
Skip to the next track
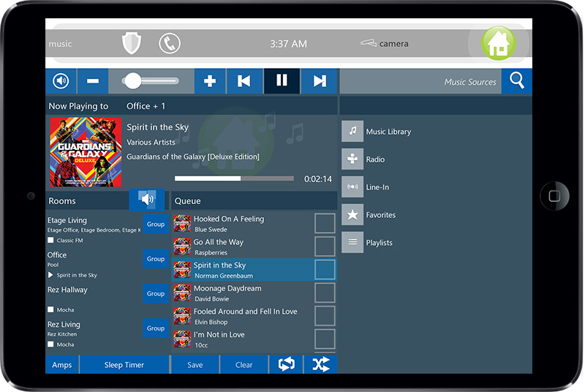pyautogui.click(x=320, y=81)
